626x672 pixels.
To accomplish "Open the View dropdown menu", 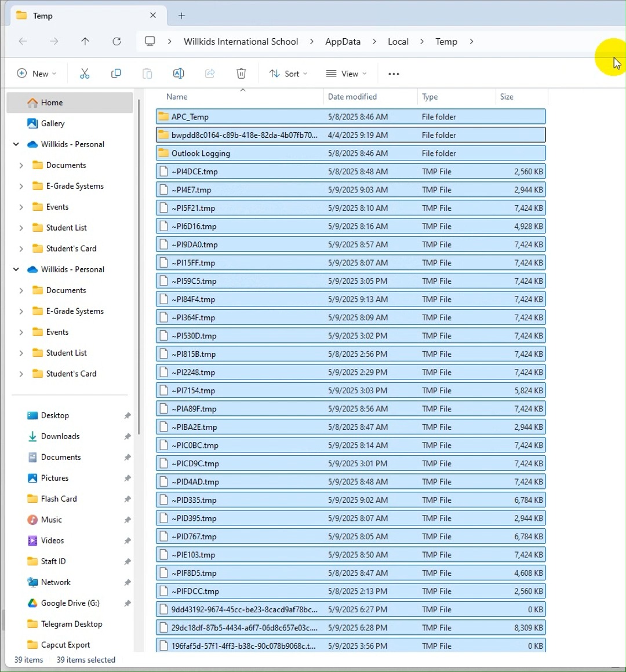I will click(x=346, y=74).
